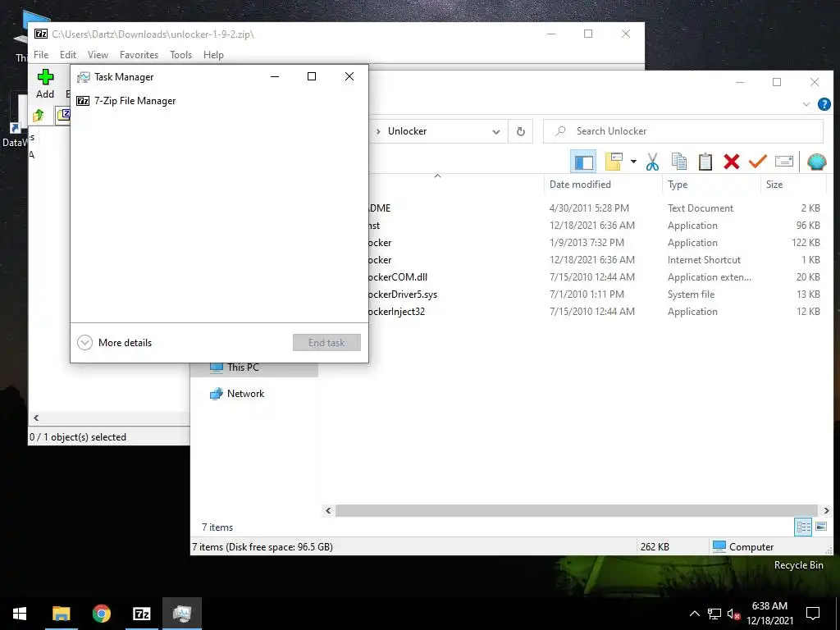Select Network in navigation pane
840x630 pixels.
point(245,394)
